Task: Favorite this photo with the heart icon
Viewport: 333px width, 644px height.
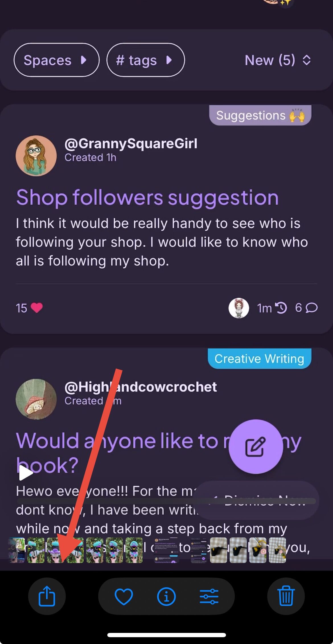Action: pyautogui.click(x=124, y=596)
